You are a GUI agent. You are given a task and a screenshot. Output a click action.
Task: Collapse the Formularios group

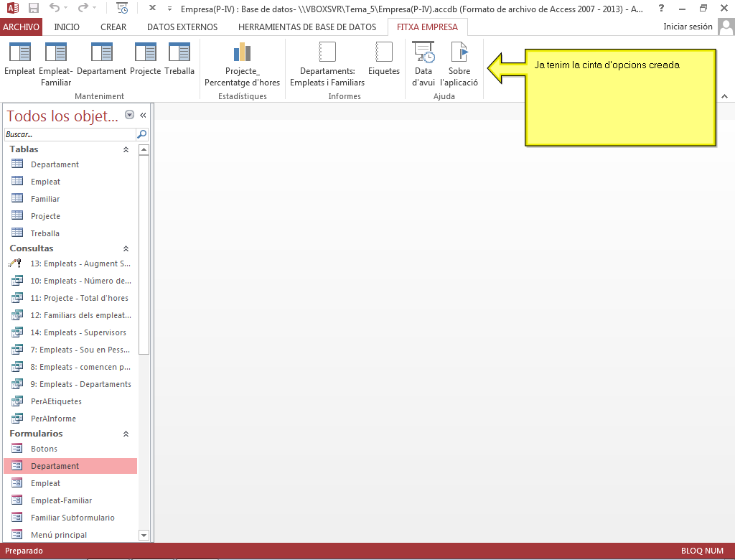click(126, 434)
